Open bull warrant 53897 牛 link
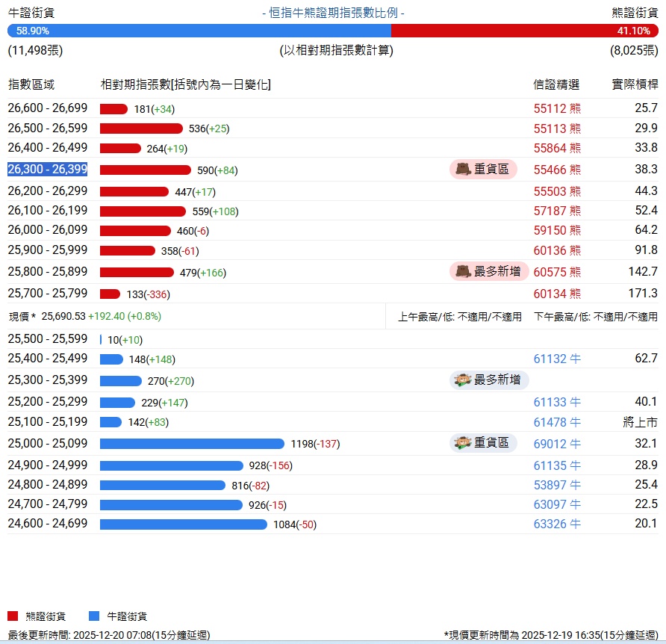This screenshot has width=666, height=644. [557, 485]
